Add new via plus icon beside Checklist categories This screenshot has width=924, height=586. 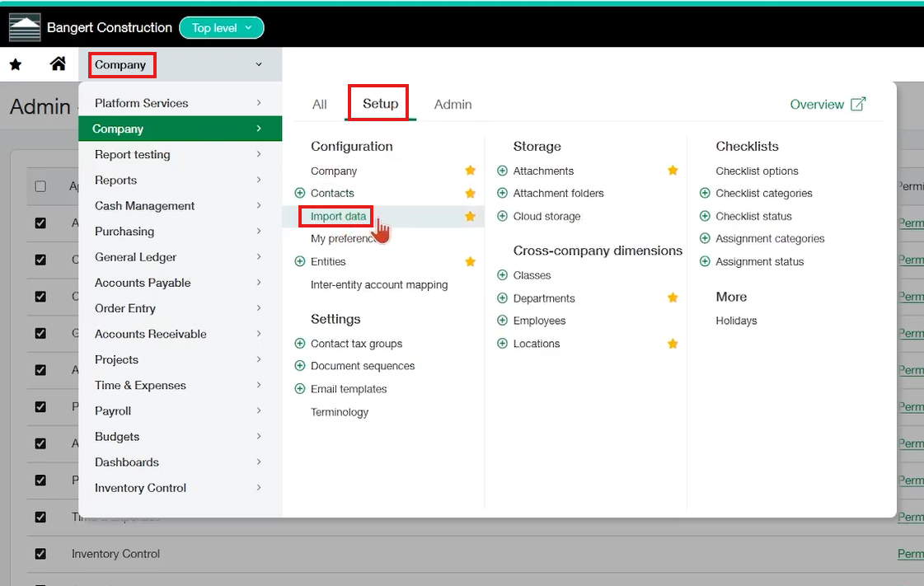pos(705,193)
